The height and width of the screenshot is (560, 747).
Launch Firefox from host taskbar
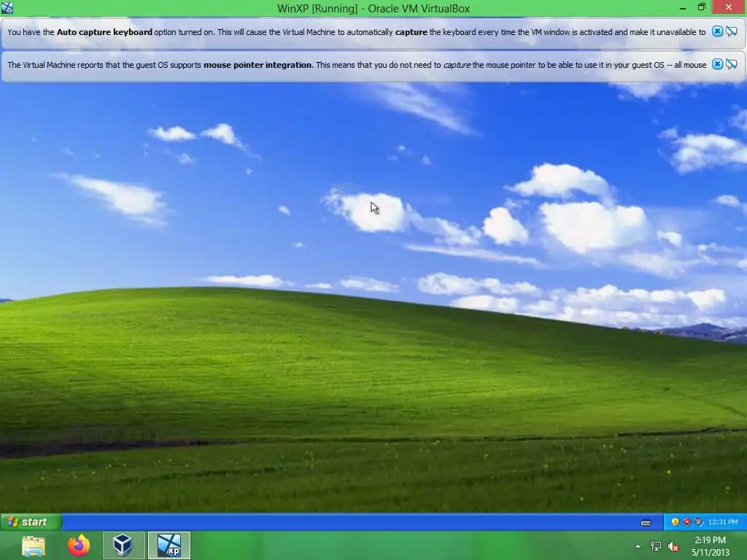coord(79,545)
